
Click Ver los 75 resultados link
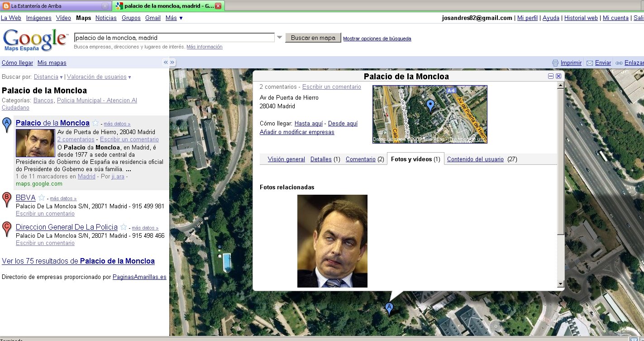coord(78,261)
